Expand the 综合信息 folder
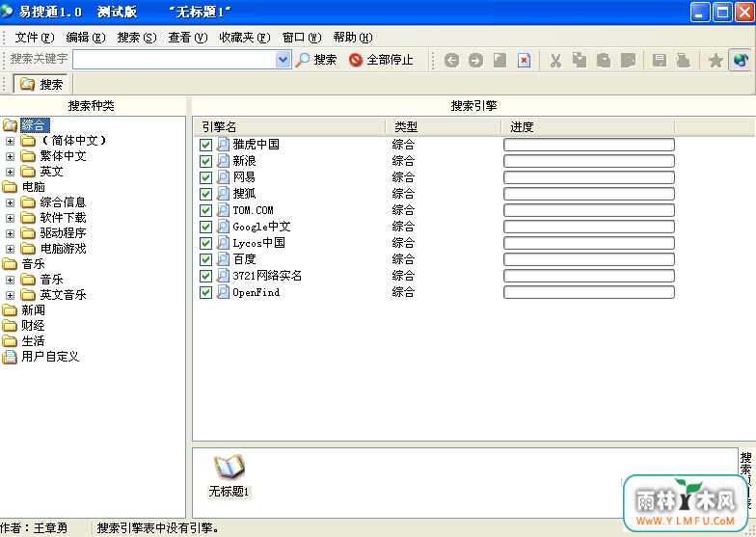This screenshot has height=537, width=756. coord(10,202)
